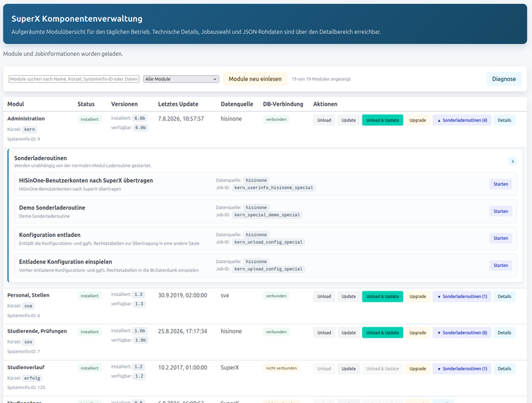The height and width of the screenshot is (403, 532).
Task: Click Upgrade for the Administration module
Action: tap(418, 120)
